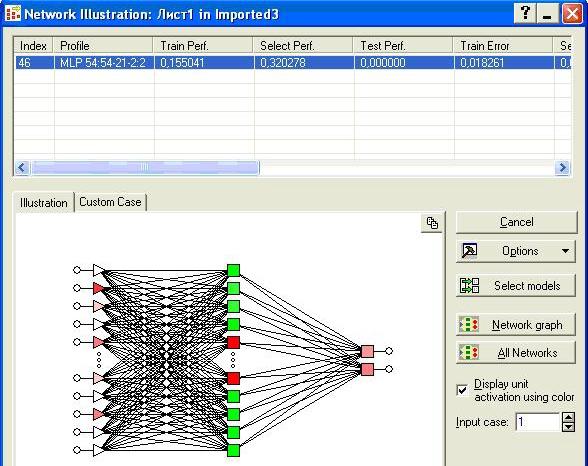The image size is (588, 466).
Task: Click the Cancel button
Action: (516, 222)
